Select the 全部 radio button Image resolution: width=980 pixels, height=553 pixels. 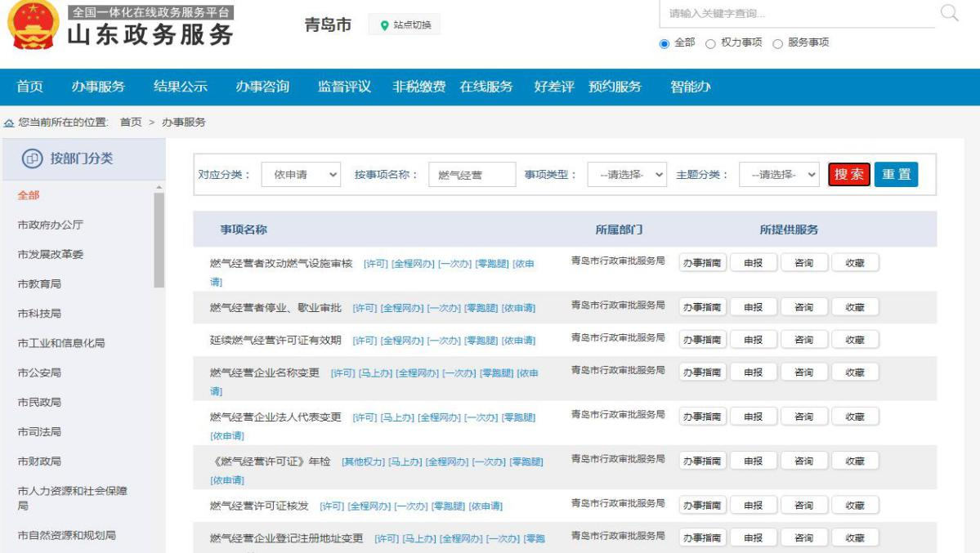(665, 42)
